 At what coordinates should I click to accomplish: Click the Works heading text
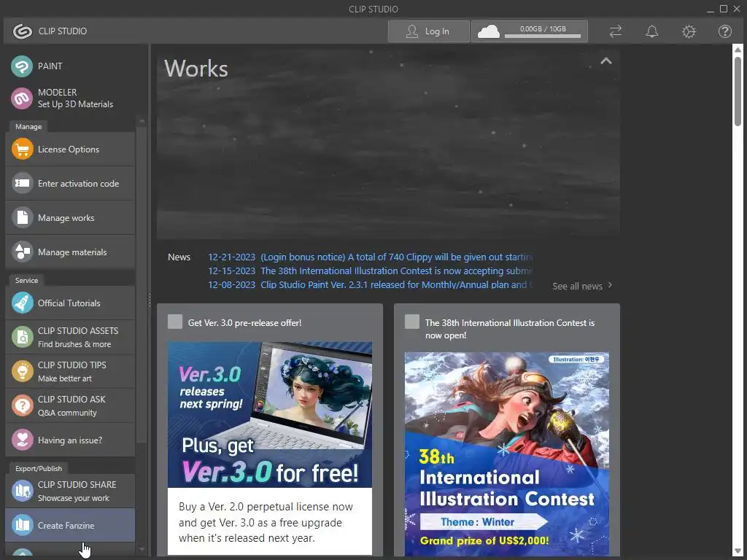[x=196, y=69]
